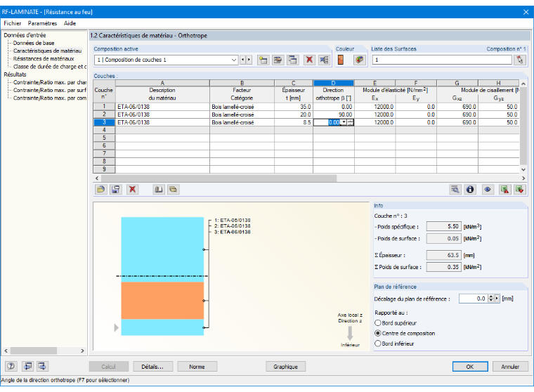Click the Excel icon with red marker
The image size is (534, 392).
(504, 190)
